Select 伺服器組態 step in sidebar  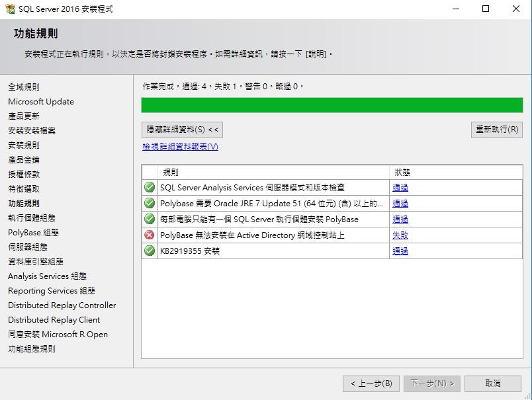point(28,247)
